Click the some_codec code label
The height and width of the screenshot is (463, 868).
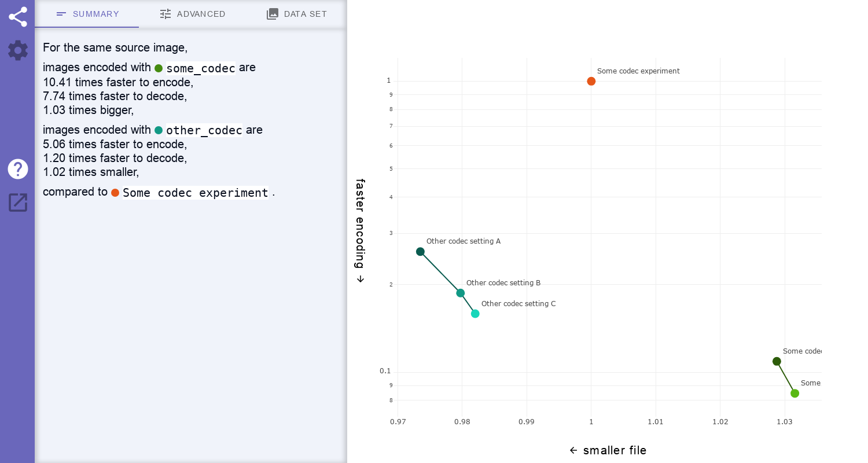coord(201,68)
